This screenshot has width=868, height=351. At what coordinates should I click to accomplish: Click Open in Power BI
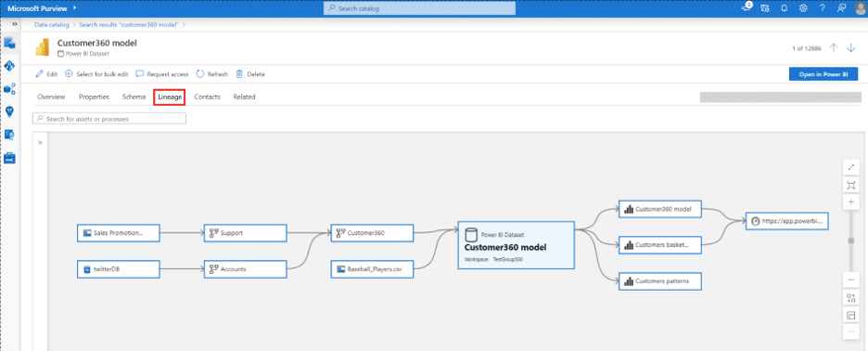pyautogui.click(x=823, y=74)
